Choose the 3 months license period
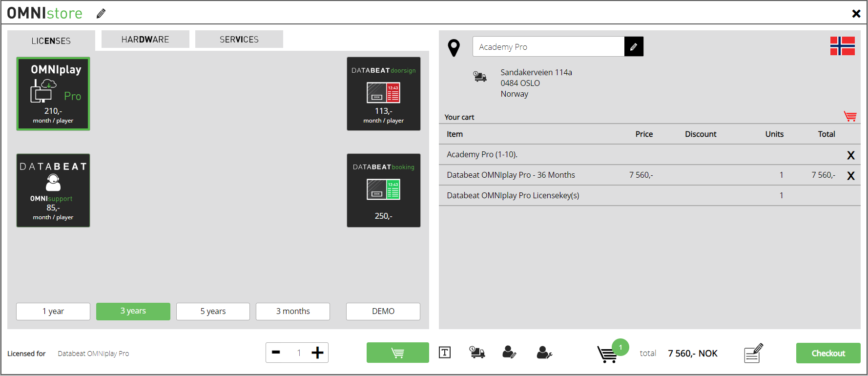The height and width of the screenshot is (376, 868). pyautogui.click(x=293, y=311)
